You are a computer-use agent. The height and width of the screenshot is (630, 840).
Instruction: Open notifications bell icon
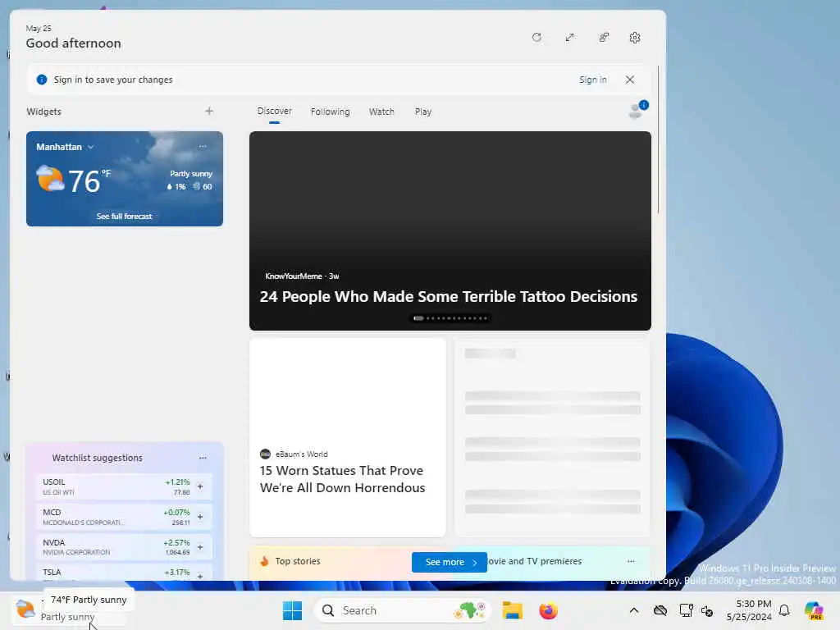(784, 610)
